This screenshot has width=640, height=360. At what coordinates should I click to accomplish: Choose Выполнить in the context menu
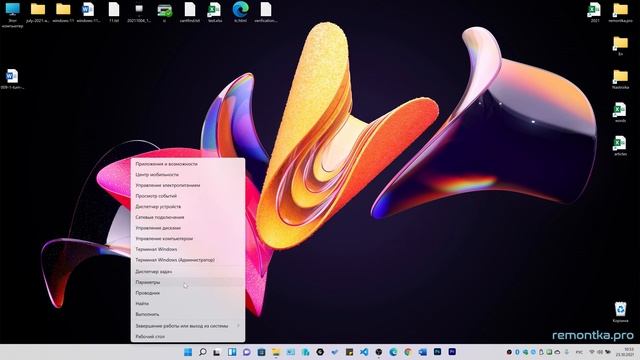[x=188, y=314]
